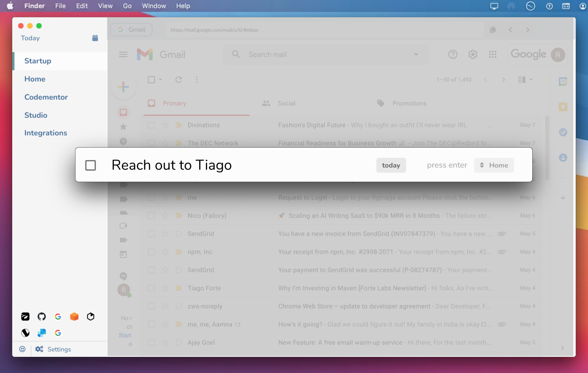Viewport: 588px width, 373px height.
Task: Open the Today view link
Action: (x=30, y=38)
